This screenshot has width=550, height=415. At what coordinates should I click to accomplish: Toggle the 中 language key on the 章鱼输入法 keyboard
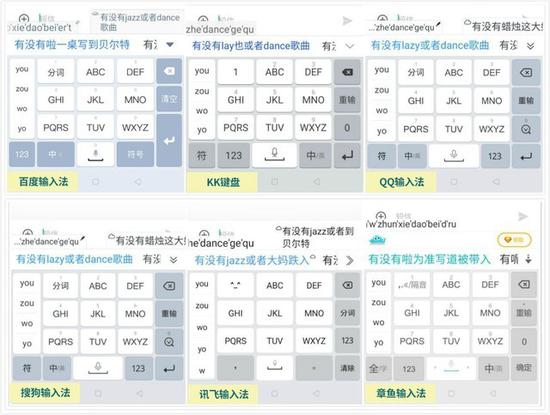coord(493,368)
